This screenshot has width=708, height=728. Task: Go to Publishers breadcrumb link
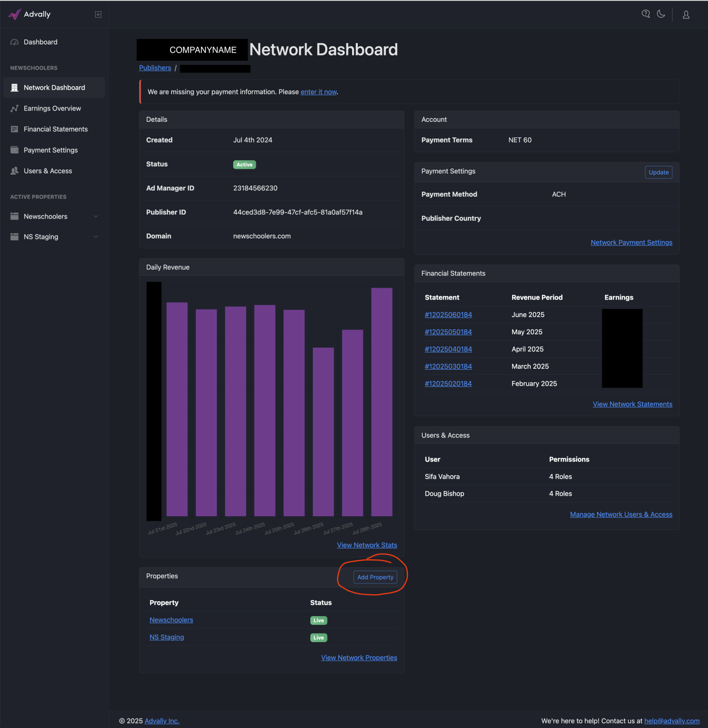pyautogui.click(x=155, y=68)
